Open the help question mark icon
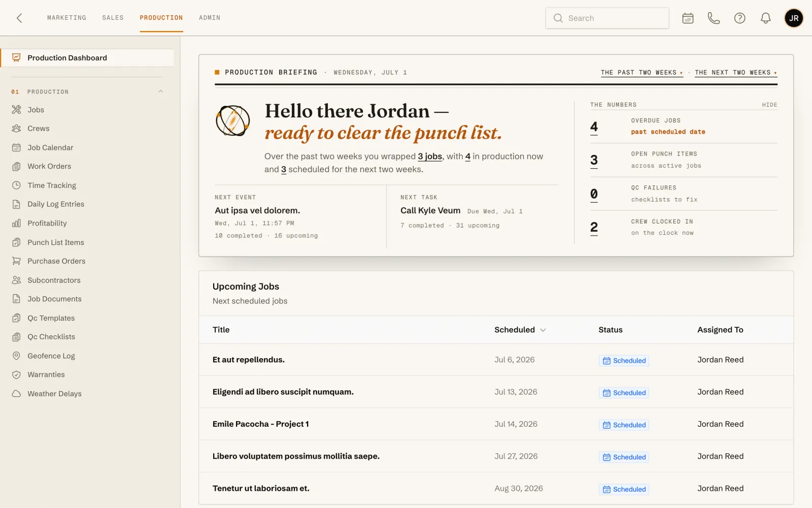This screenshot has height=508, width=812. (739, 18)
